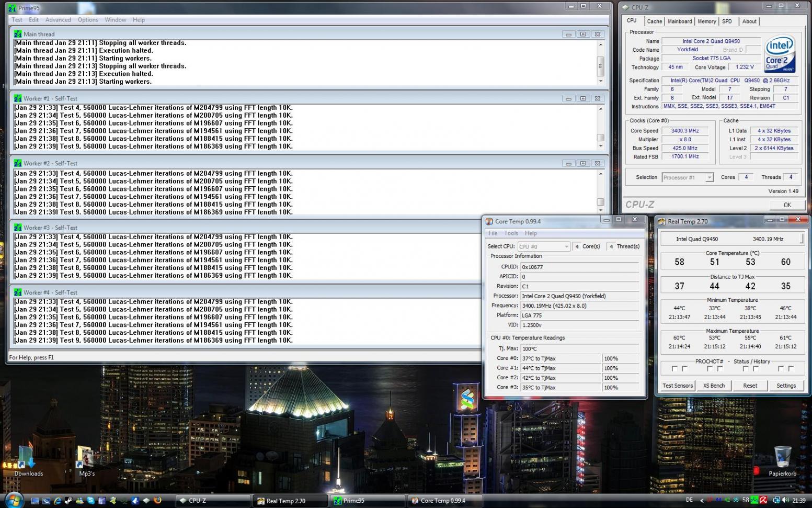Image resolution: width=812 pixels, height=508 pixels.
Task: Click Core Temp title bar icon
Action: [489, 221]
